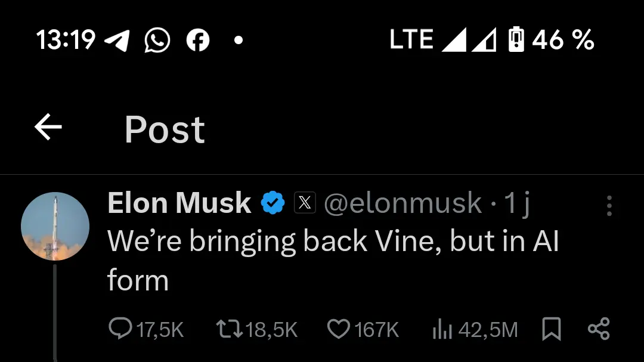Click the blue verified badge
The width and height of the screenshot is (644, 362).
click(x=273, y=203)
